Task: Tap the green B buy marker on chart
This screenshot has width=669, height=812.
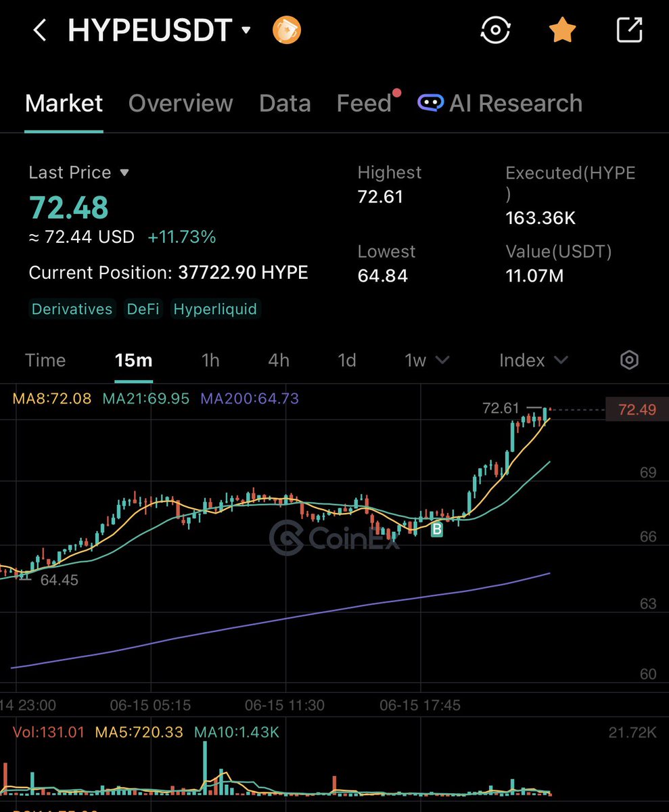Action: tap(437, 530)
